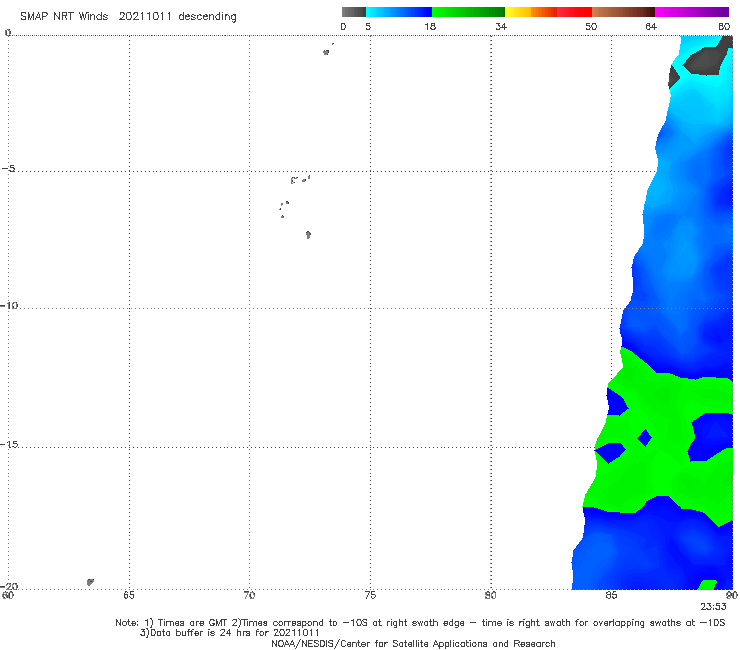Select the cyan-to-blue colorbar segment
The image size is (740, 650).
(399, 12)
